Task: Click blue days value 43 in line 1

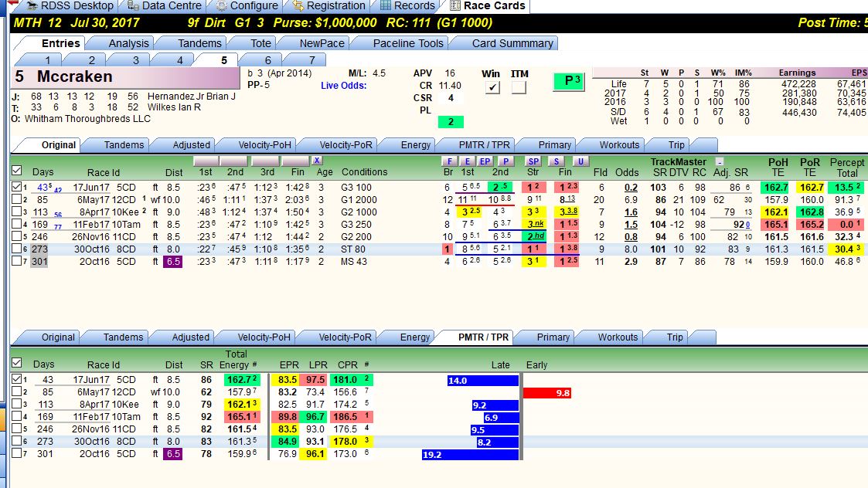Action: (x=43, y=188)
